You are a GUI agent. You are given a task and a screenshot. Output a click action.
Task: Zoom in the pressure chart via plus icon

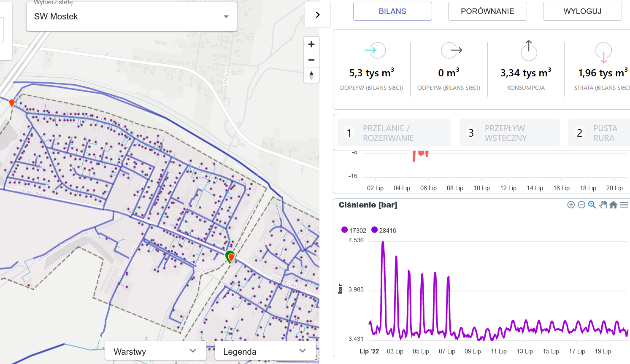click(571, 205)
